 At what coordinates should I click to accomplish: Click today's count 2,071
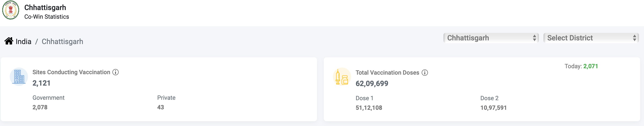(591, 66)
